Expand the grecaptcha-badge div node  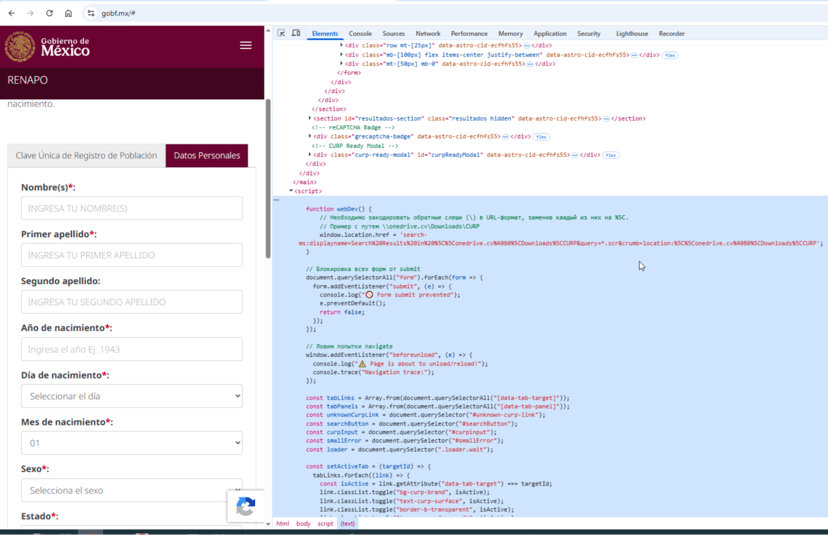click(x=310, y=136)
